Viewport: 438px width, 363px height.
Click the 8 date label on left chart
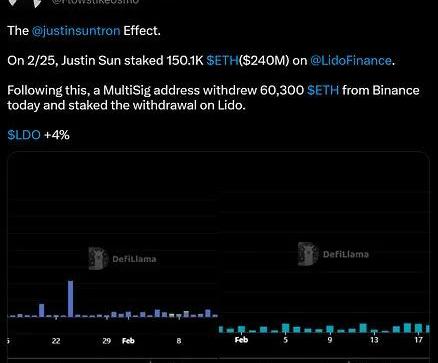point(179,341)
